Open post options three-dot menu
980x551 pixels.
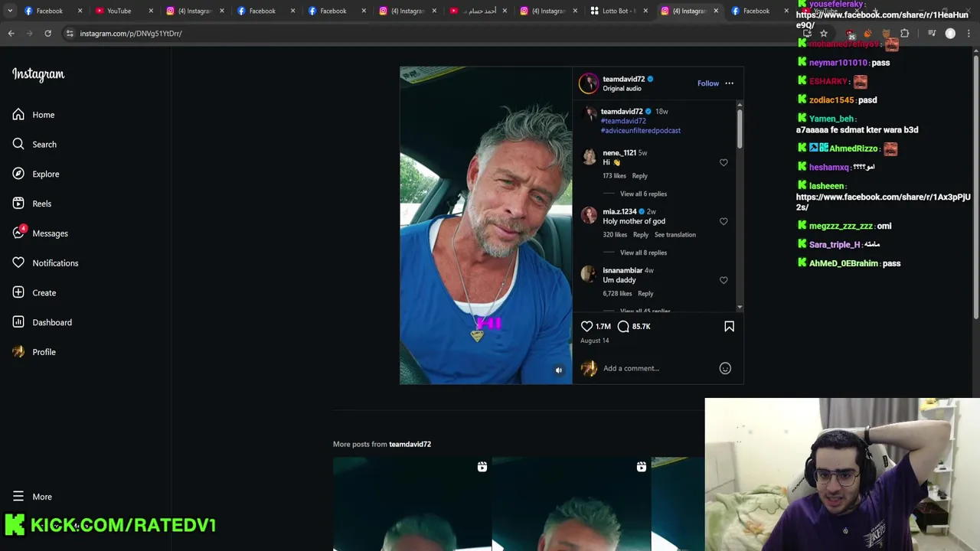point(729,83)
